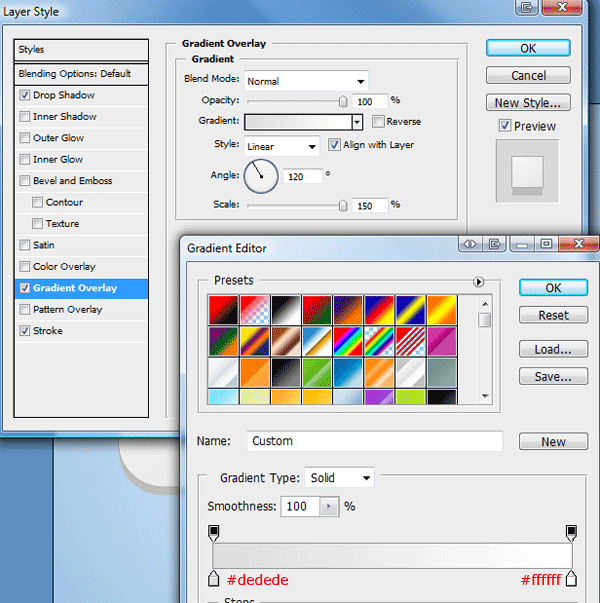Open the gradient picker dropdown arrow
The image size is (600, 603).
pos(357,122)
